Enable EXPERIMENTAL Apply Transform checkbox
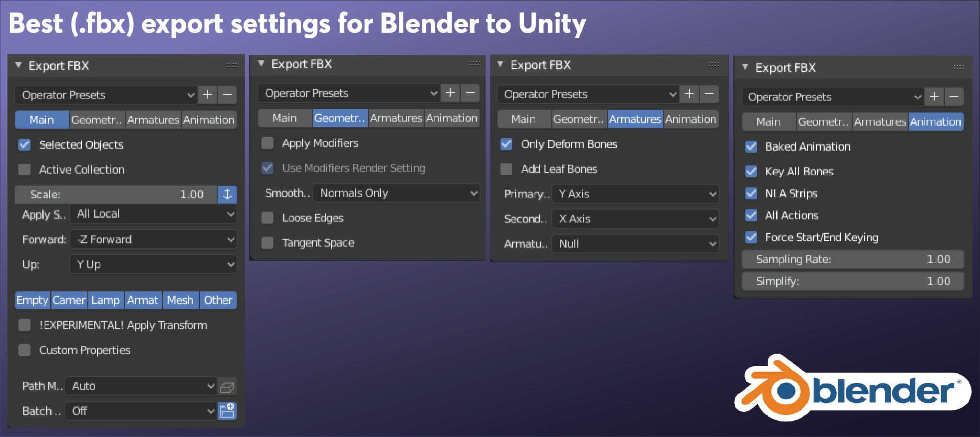This screenshot has width=980, height=437. coord(24,325)
